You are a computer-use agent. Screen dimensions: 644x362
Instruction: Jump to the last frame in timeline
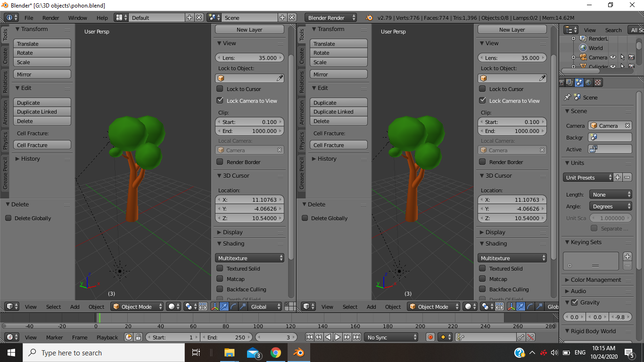tap(356, 337)
